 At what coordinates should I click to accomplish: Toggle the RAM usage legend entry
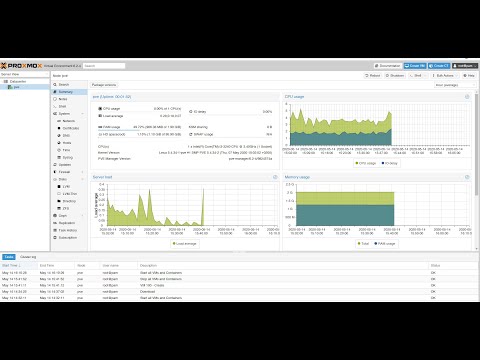pos(385,244)
